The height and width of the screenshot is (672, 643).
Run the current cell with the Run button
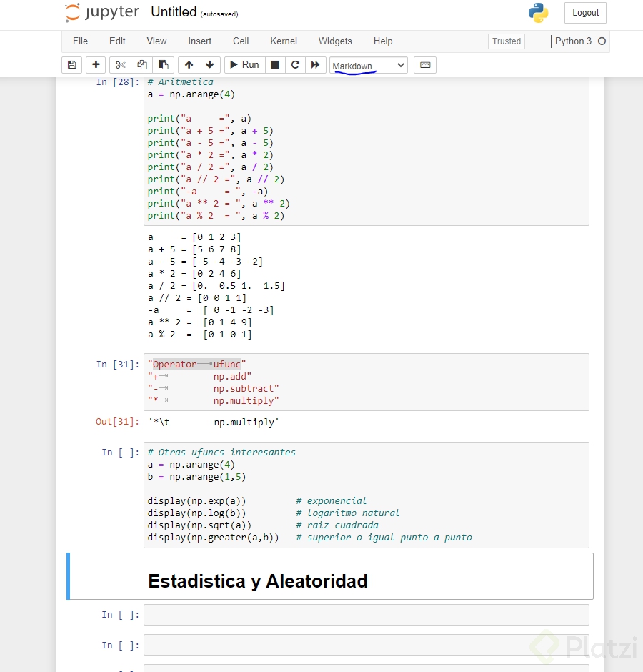click(244, 64)
